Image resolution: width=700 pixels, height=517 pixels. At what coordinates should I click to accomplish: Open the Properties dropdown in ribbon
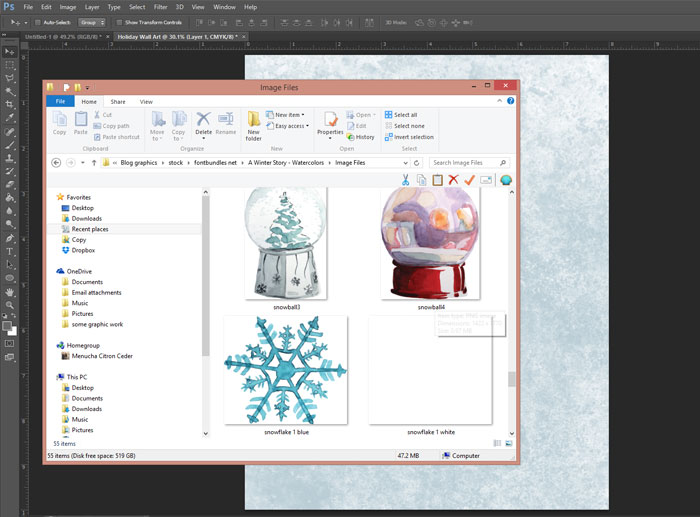(330, 138)
